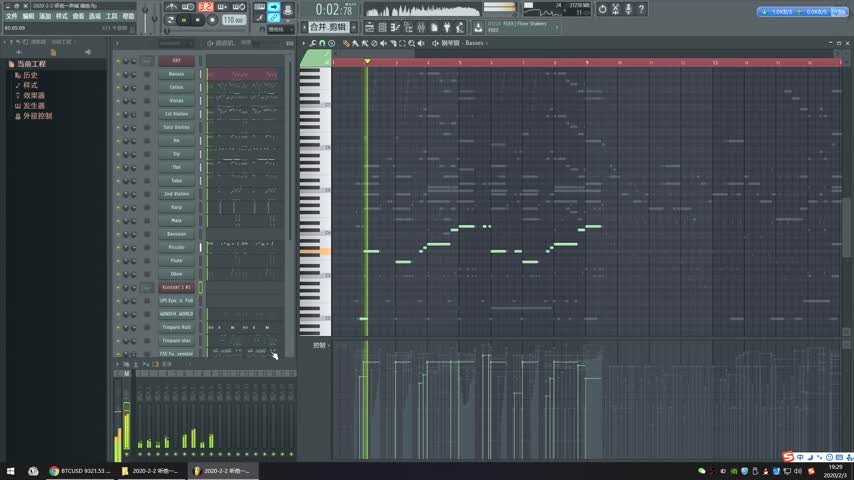
Task: Click the Play button in the transport
Action: click(x=184, y=20)
